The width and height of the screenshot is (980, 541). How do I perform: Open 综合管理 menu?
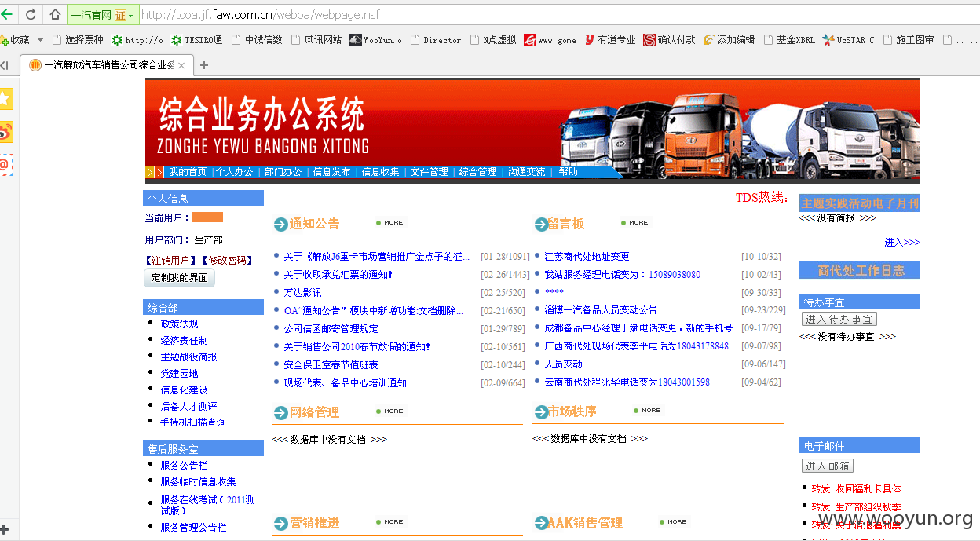(478, 172)
